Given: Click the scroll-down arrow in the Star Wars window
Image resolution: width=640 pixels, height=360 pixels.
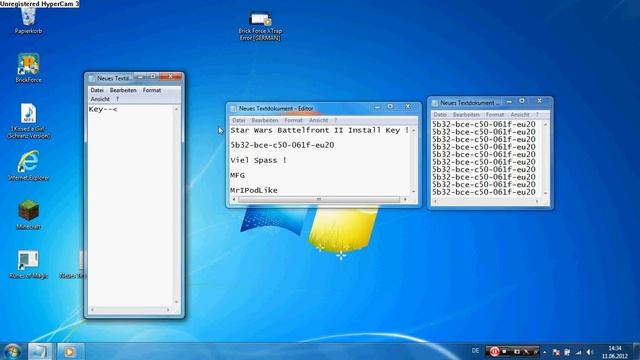Looking at the screenshot, I should tap(414, 191).
